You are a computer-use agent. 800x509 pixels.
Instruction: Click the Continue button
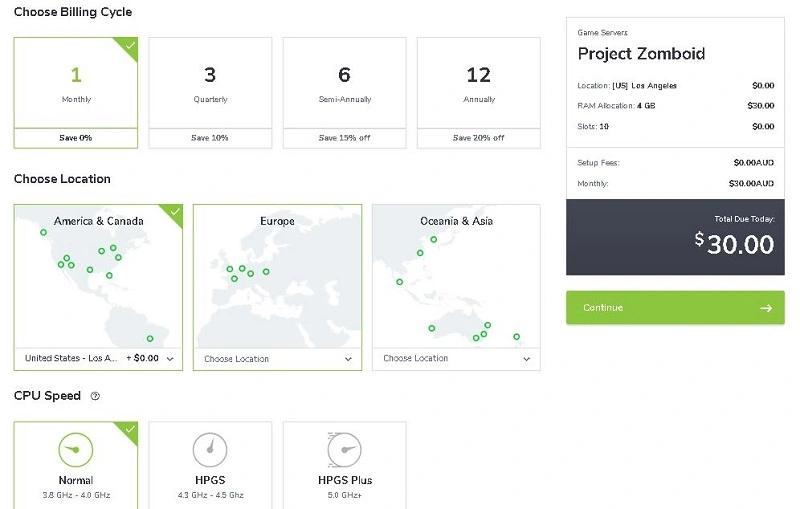675,308
